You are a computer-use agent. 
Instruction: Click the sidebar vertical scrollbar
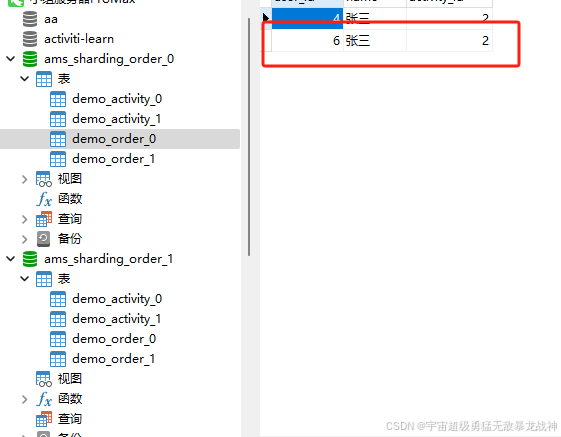tap(249, 136)
